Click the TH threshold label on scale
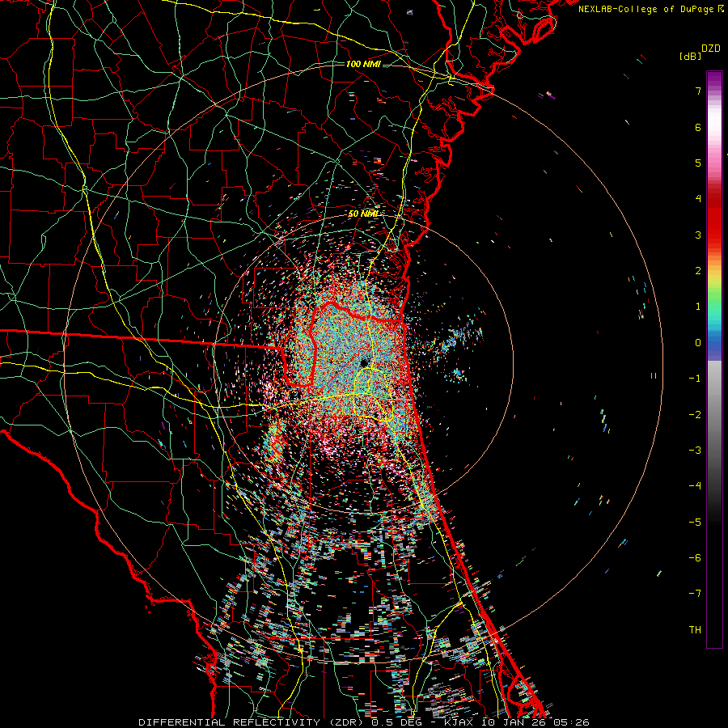 695,630
